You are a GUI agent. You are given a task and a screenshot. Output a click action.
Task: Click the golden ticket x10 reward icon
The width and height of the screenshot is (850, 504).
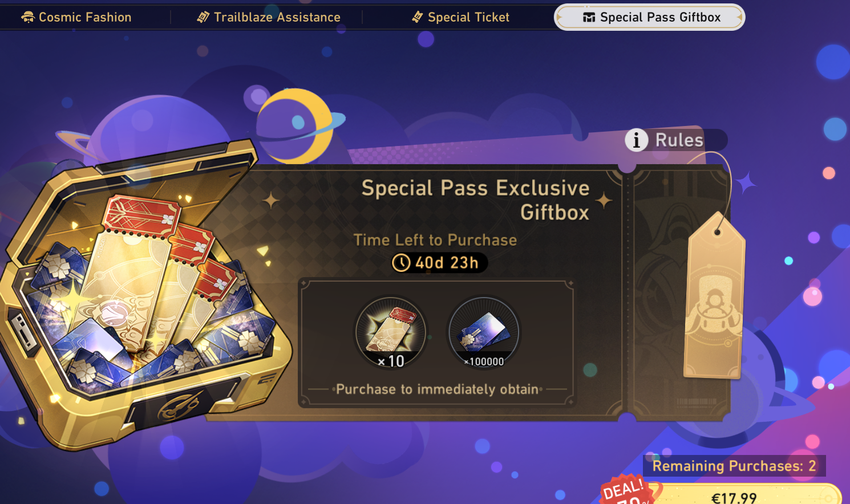[391, 332]
